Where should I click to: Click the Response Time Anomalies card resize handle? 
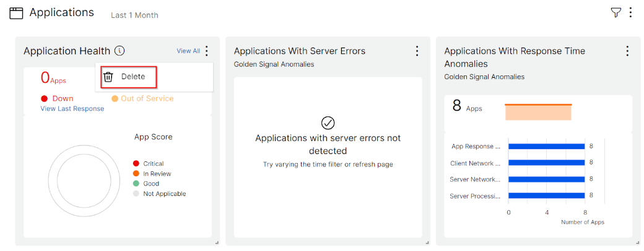pos(637,243)
